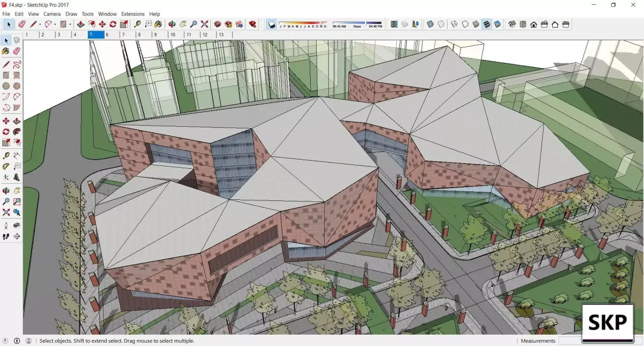
Task: Select the Paint Bucket tool in top toolbar
Action: (x=158, y=24)
